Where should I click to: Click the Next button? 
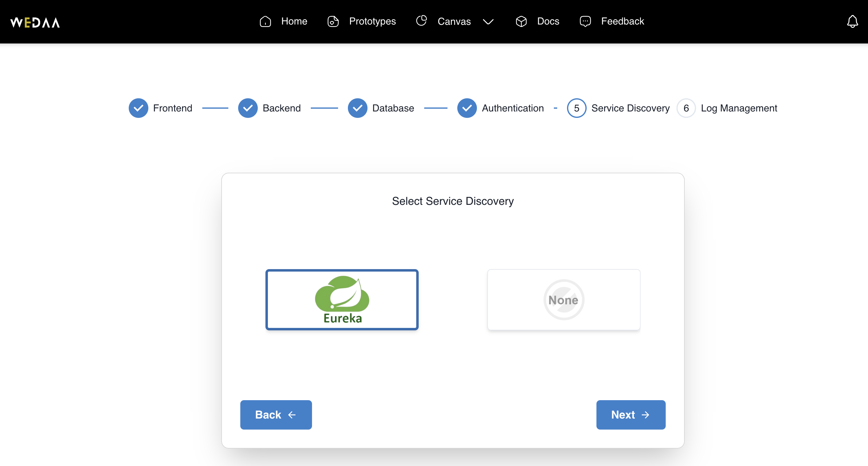630,414
